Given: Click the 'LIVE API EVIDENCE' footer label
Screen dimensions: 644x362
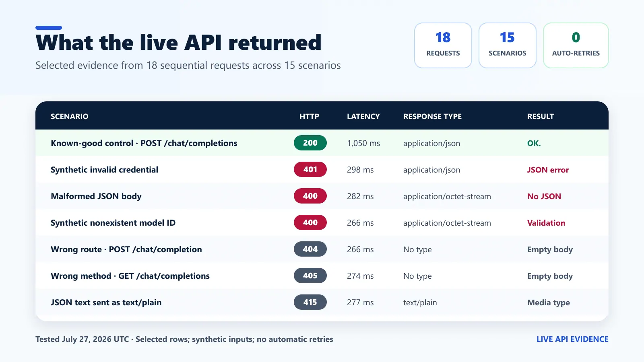Looking at the screenshot, I should [572, 339].
